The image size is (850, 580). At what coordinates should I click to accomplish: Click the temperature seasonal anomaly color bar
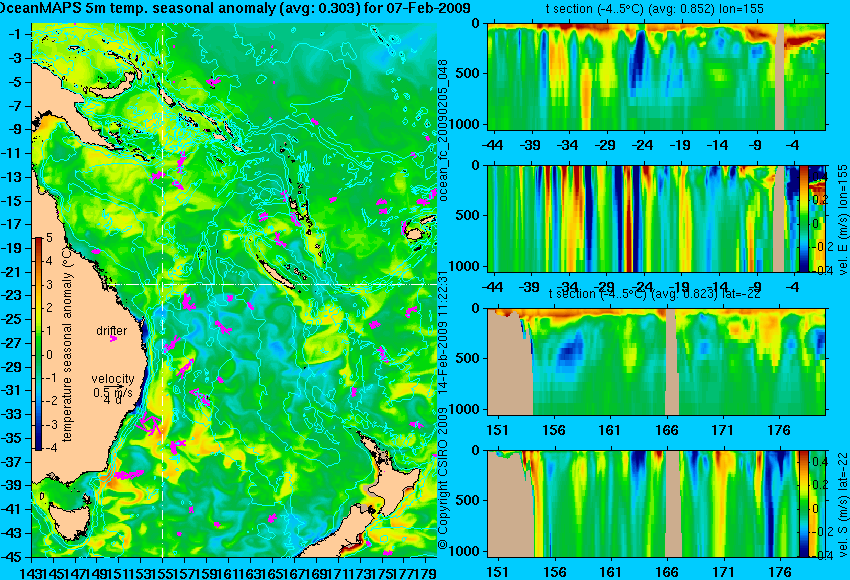click(x=38, y=344)
